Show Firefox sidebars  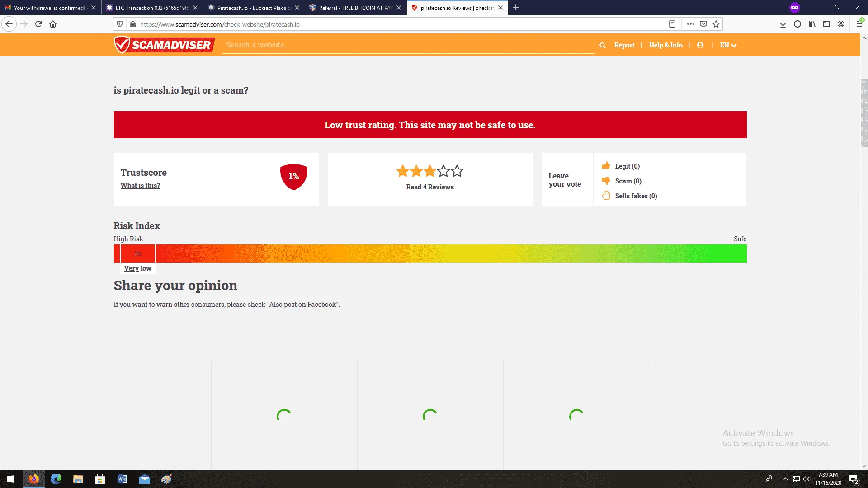826,24
